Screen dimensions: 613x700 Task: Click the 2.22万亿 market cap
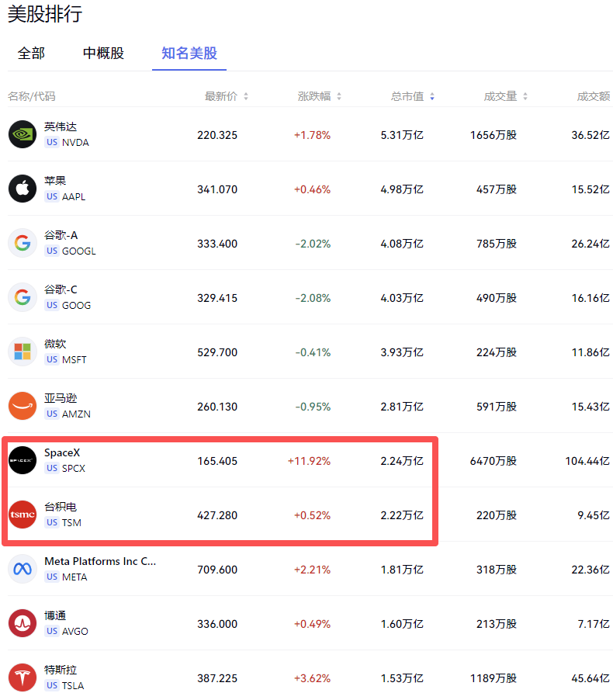[x=402, y=515]
